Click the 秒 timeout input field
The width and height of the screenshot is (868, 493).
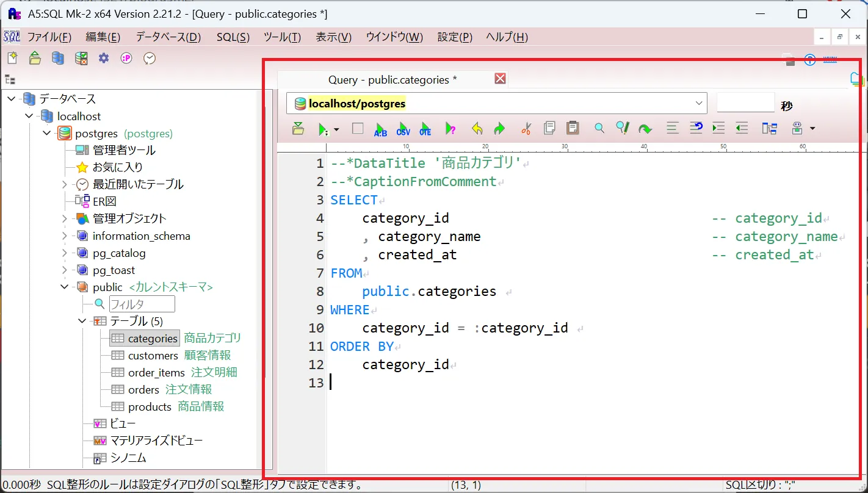[x=745, y=103]
